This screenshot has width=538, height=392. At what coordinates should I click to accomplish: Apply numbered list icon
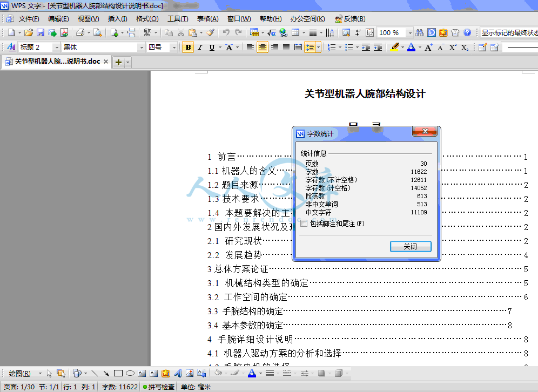pyautogui.click(x=332, y=48)
